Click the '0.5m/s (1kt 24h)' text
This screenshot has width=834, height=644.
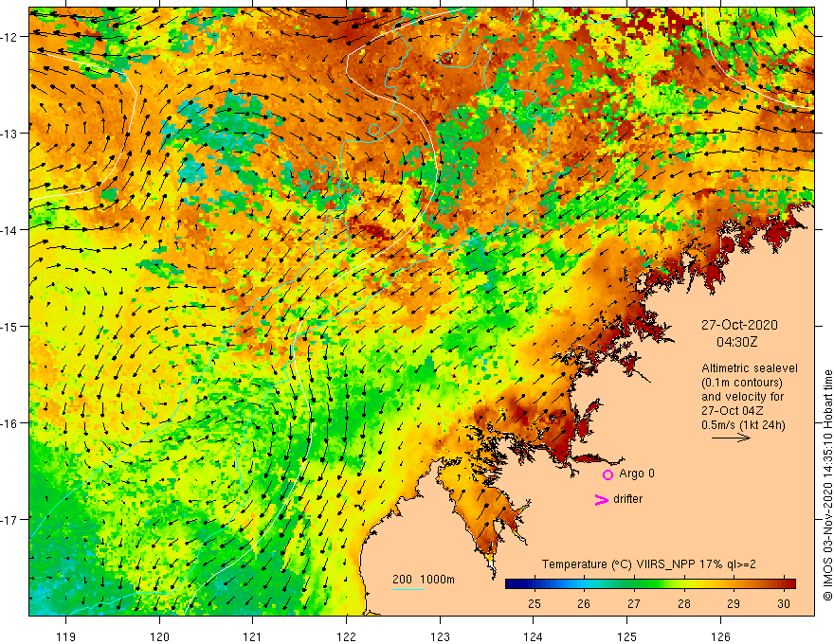pos(743,425)
